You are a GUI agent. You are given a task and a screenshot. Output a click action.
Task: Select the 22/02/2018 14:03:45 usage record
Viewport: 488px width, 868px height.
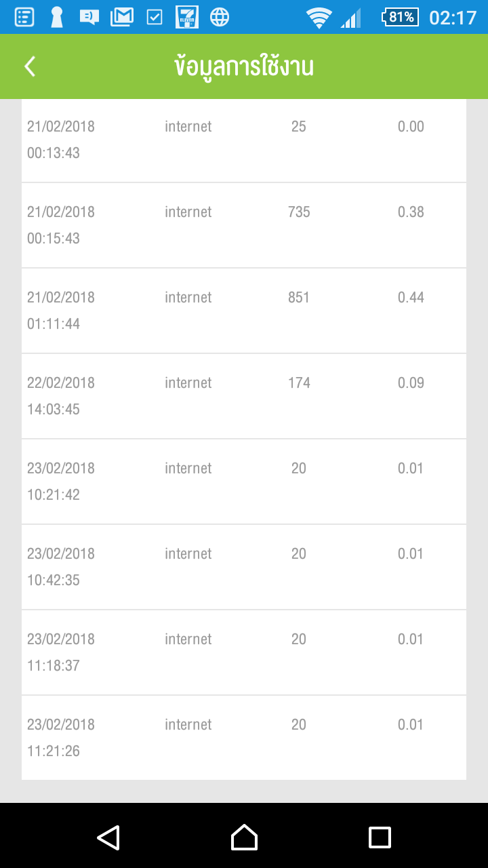coord(244,396)
